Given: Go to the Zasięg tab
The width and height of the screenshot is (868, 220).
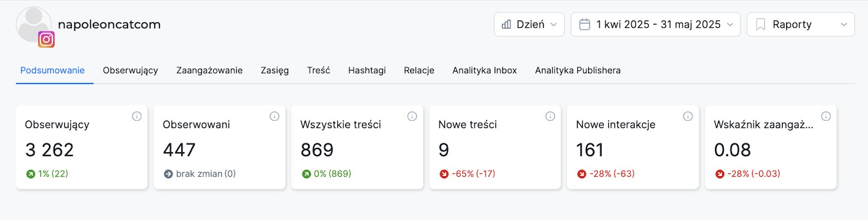Looking at the screenshot, I should (275, 70).
